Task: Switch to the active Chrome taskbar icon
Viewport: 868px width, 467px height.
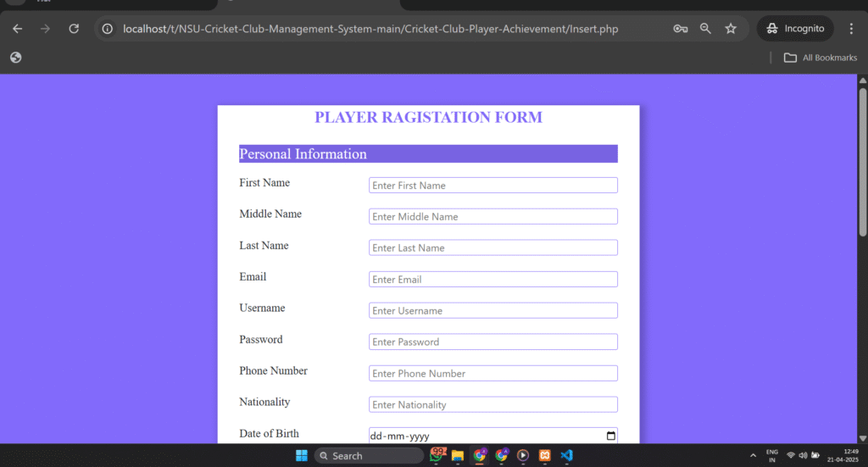Action: click(x=480, y=455)
